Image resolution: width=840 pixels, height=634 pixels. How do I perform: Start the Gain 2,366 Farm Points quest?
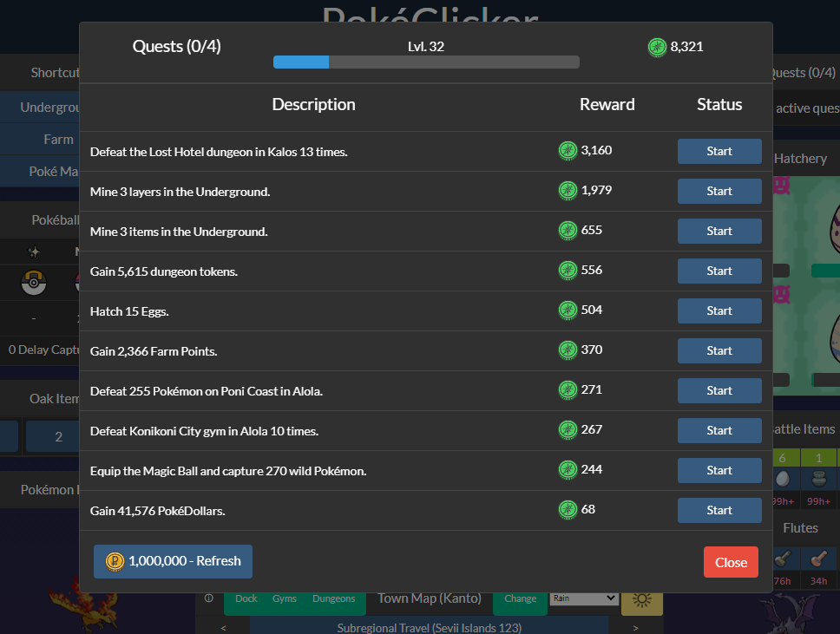click(719, 350)
